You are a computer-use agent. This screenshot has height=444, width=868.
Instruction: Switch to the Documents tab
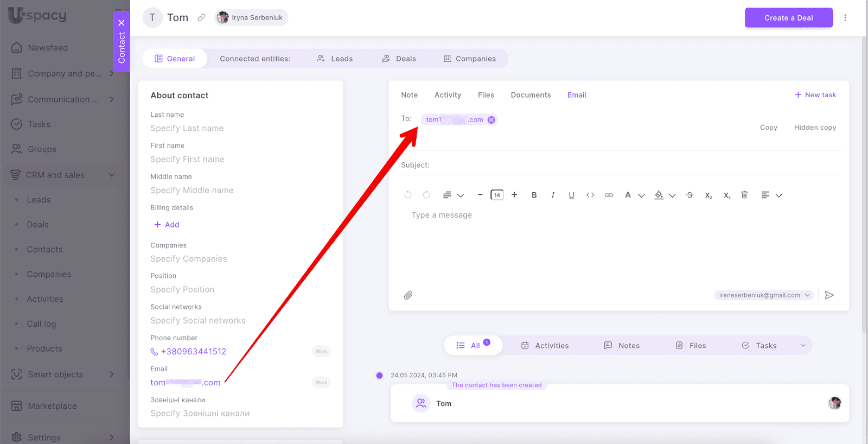pyautogui.click(x=530, y=95)
